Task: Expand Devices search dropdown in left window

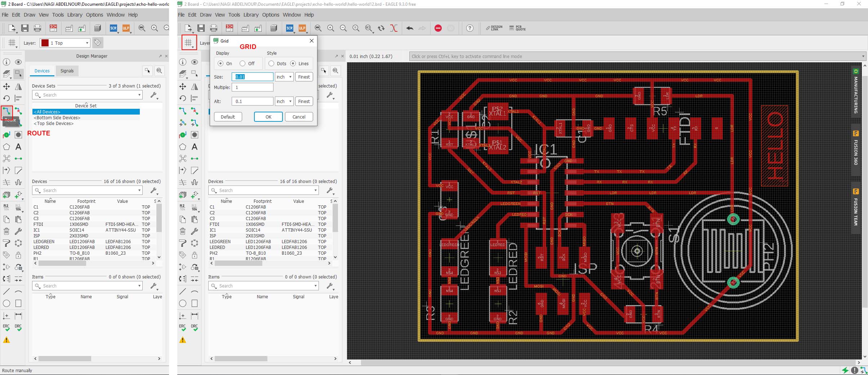Action: 139,190
